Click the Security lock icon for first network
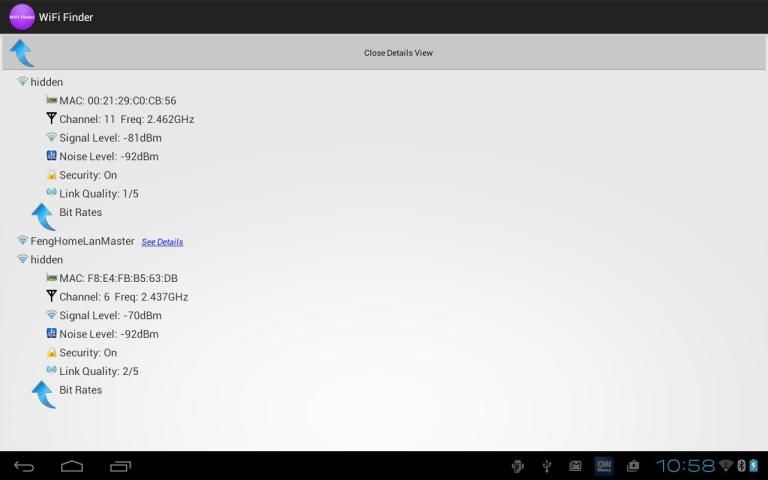This screenshot has width=768, height=480. click(51, 175)
